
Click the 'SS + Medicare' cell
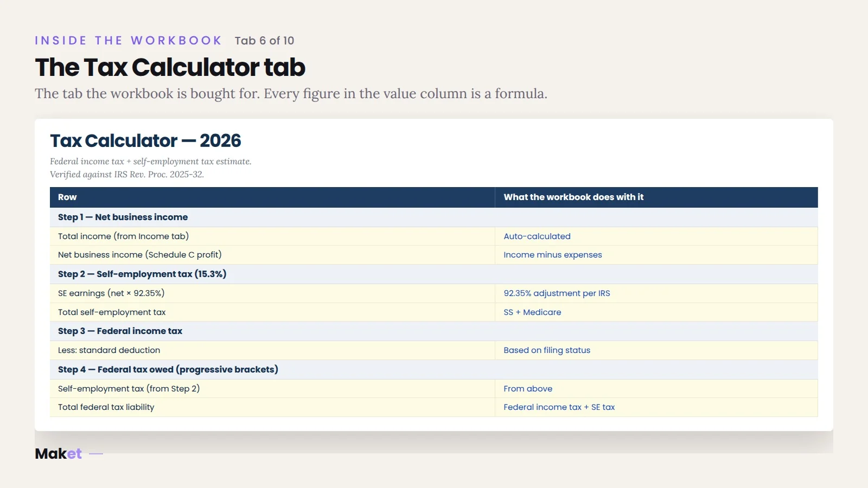(x=656, y=312)
